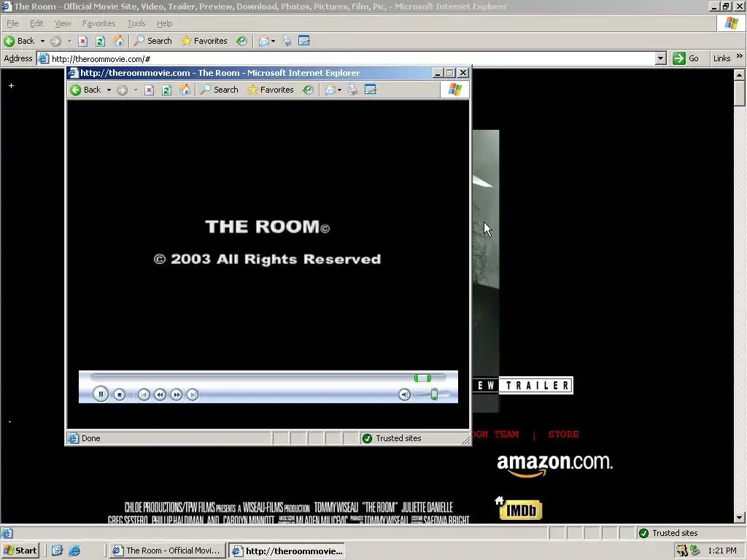Viewport: 747px width, 560px height.
Task: Click the Go button
Action: (686, 58)
